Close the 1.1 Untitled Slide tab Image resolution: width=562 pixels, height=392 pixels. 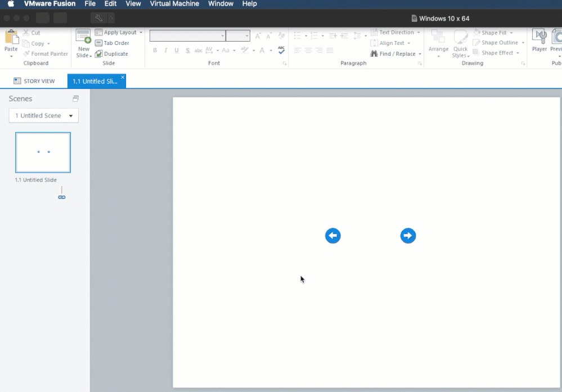coord(123,78)
